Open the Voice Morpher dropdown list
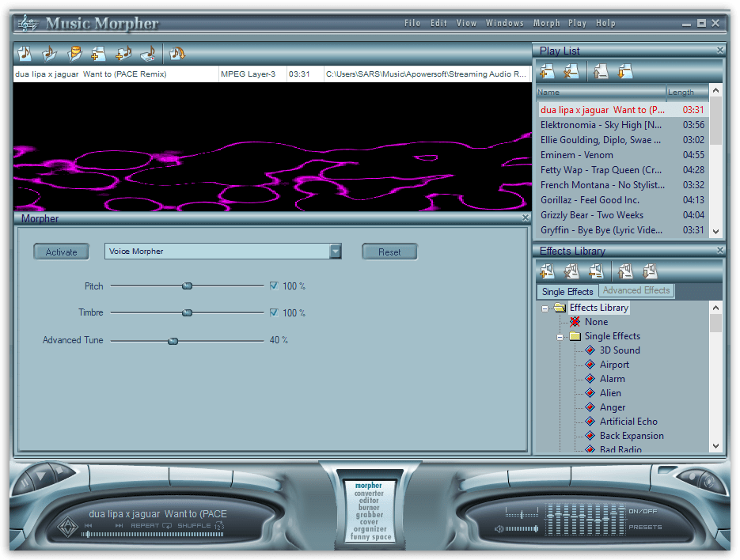740x560 pixels. [x=336, y=252]
